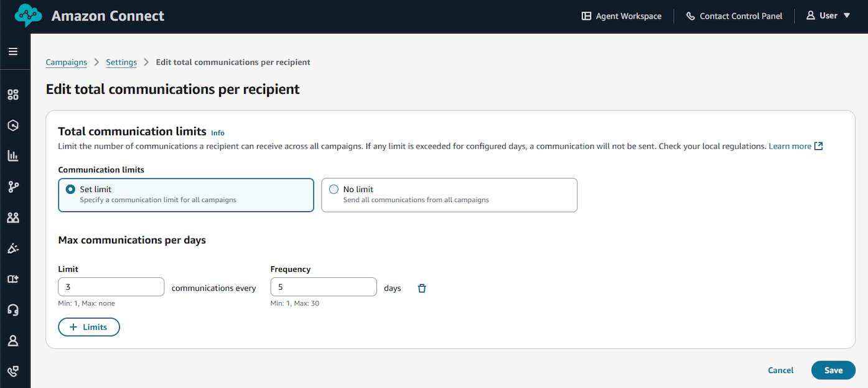Viewport: 868px width, 388px height.
Task: Click the phone channels sidebar icon
Action: [13, 371]
